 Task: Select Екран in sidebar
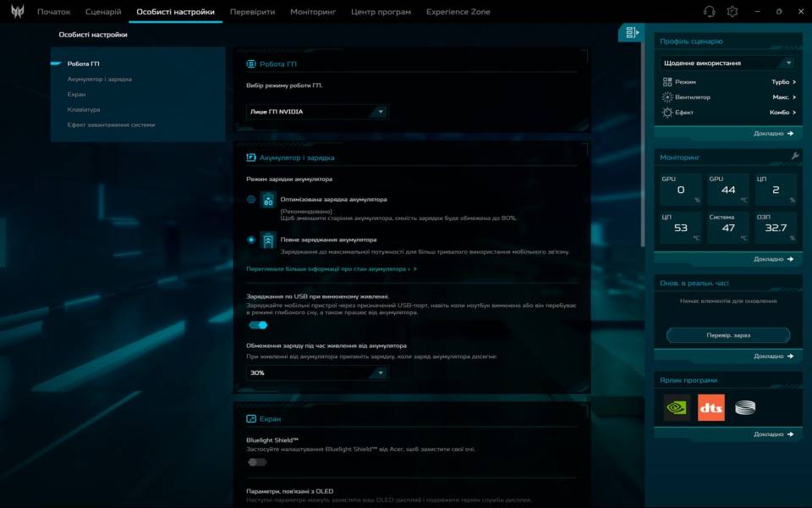click(x=76, y=94)
